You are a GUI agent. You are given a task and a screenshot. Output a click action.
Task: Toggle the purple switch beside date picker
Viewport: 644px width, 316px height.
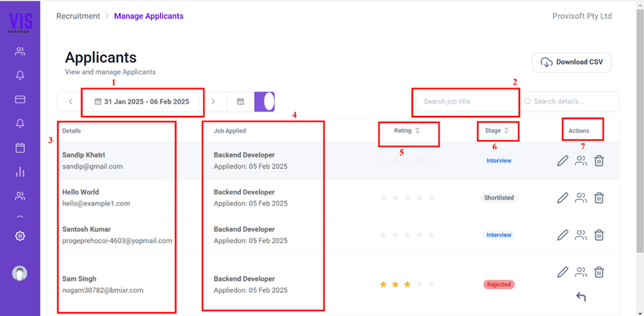pyautogui.click(x=265, y=102)
